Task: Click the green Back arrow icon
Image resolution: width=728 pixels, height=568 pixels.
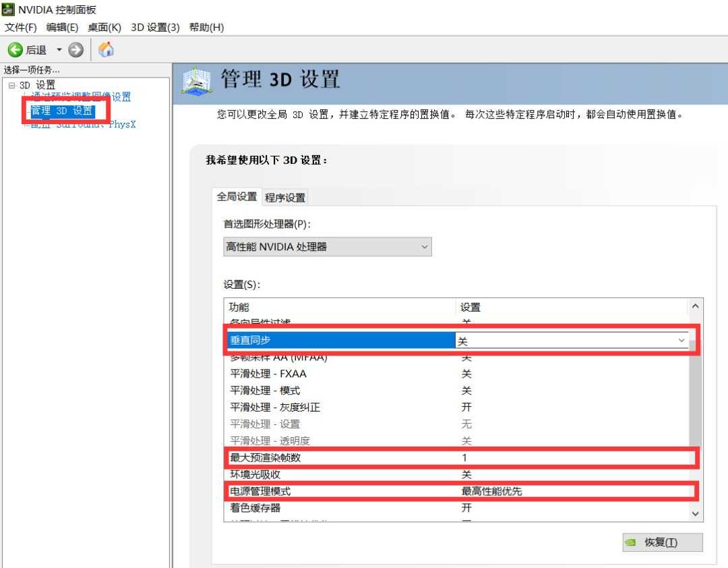Action: 16,50
